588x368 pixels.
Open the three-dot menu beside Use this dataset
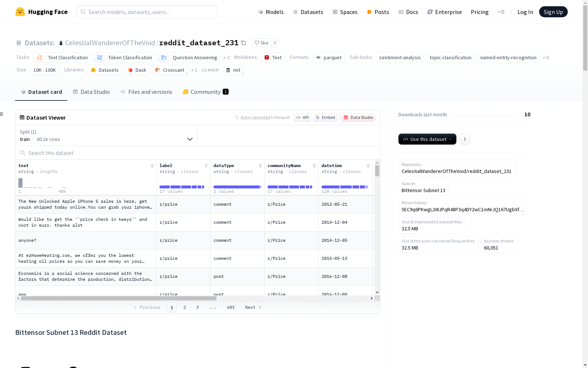click(x=465, y=139)
